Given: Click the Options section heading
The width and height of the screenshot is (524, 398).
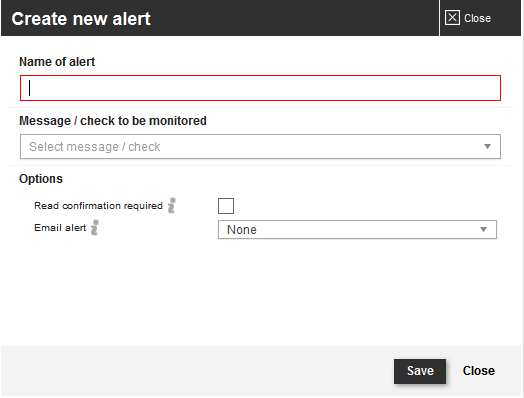Looking at the screenshot, I should tap(41, 179).
